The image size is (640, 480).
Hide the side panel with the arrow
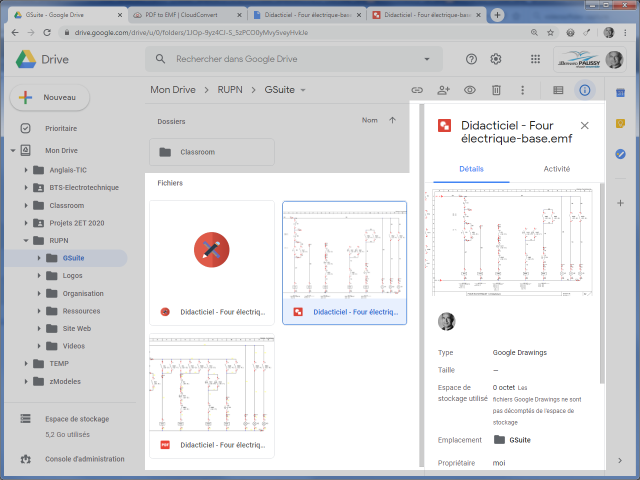point(620,460)
